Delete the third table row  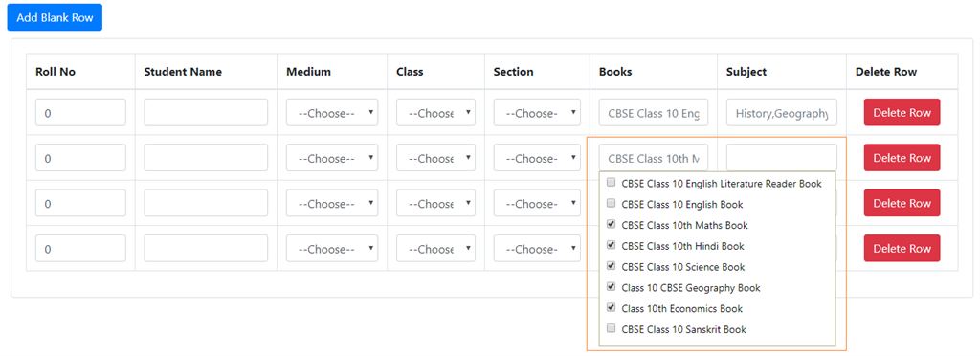pos(902,203)
